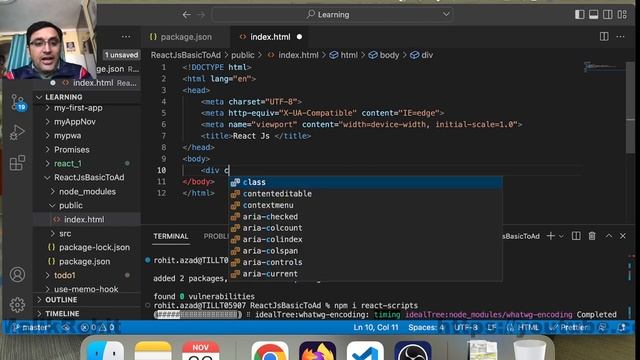Expand todo1 folder
The image size is (640, 360).
point(64,276)
